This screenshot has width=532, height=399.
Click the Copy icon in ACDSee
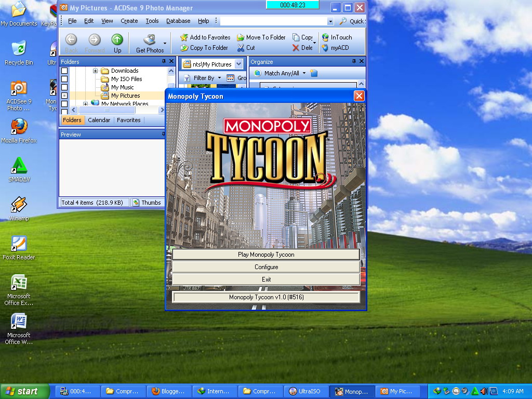[296, 37]
